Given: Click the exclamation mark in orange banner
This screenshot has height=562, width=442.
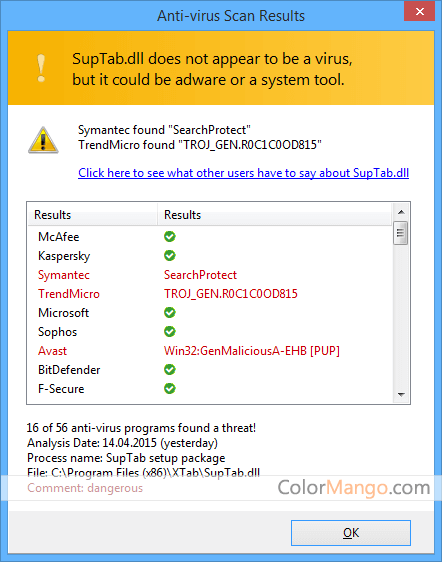Looking at the screenshot, I should 41,68.
